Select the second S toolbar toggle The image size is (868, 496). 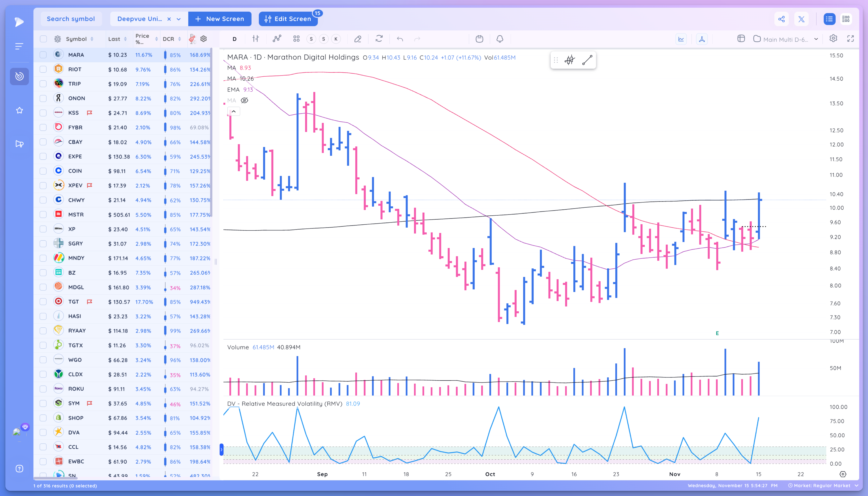(323, 39)
